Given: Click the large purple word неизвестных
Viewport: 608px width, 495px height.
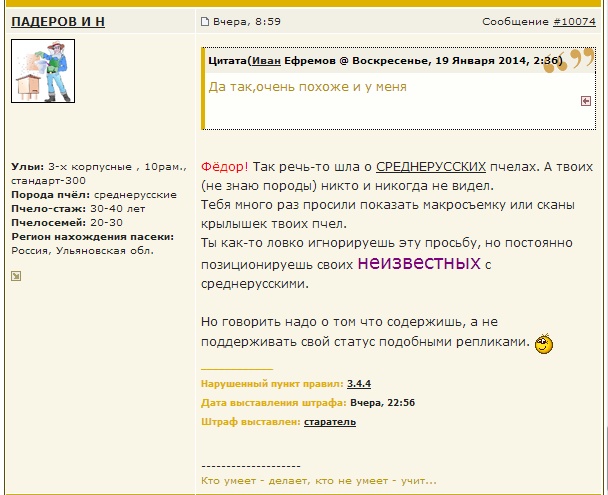Looking at the screenshot, I should (419, 263).
